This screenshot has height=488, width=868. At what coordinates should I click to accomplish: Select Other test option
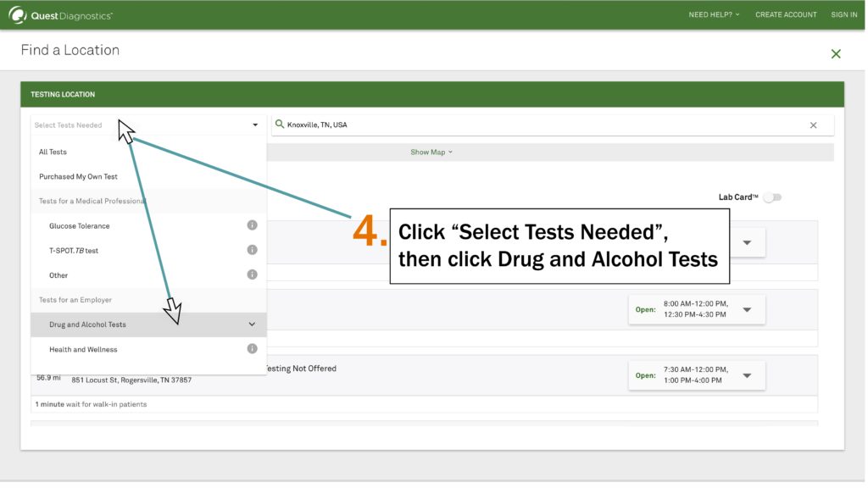coord(148,275)
